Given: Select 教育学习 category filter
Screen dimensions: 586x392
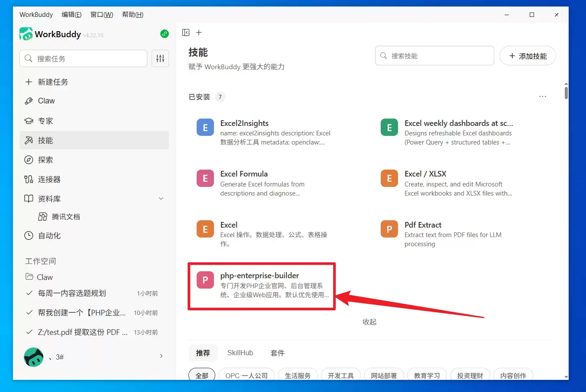Looking at the screenshot, I should click(427, 375).
